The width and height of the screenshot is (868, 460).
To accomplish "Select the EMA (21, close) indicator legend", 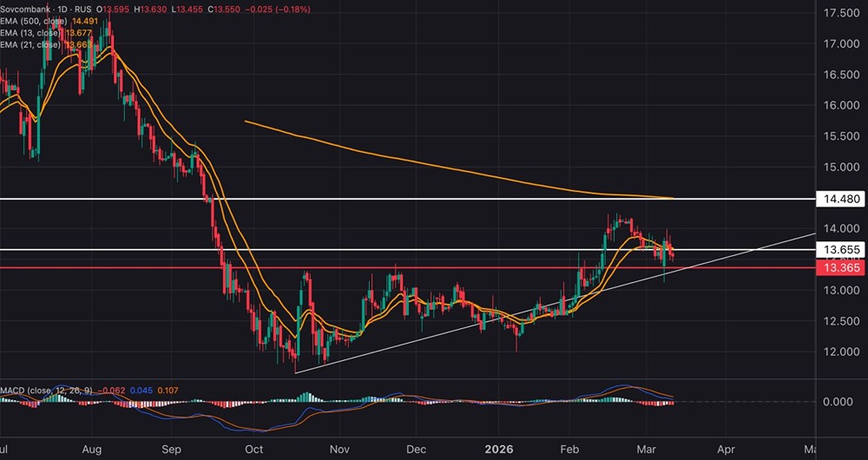I will (x=30, y=44).
